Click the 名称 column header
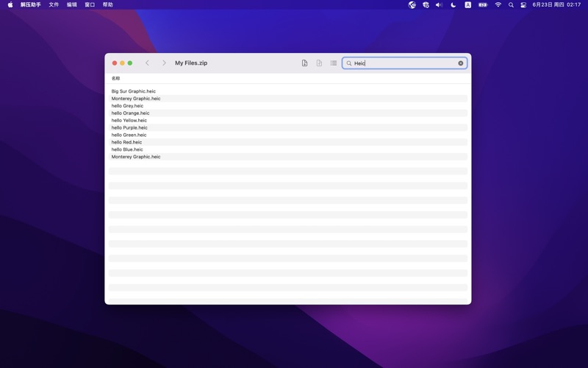 (115, 78)
